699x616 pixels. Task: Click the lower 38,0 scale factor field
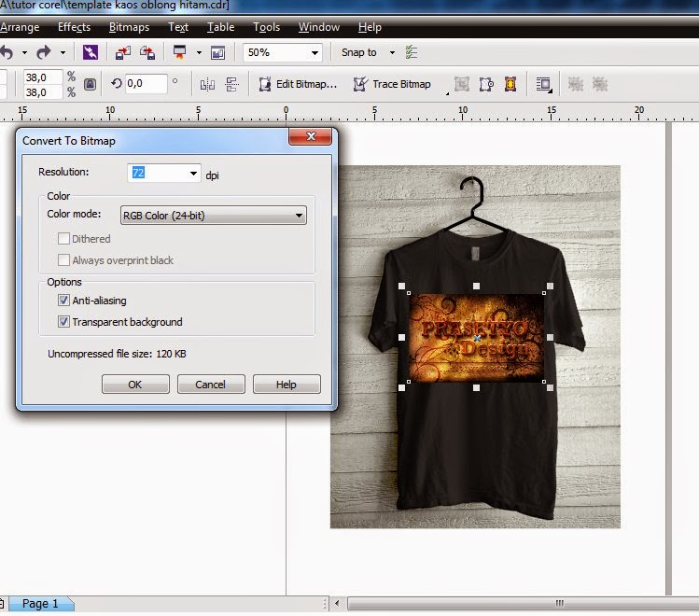coord(43,92)
